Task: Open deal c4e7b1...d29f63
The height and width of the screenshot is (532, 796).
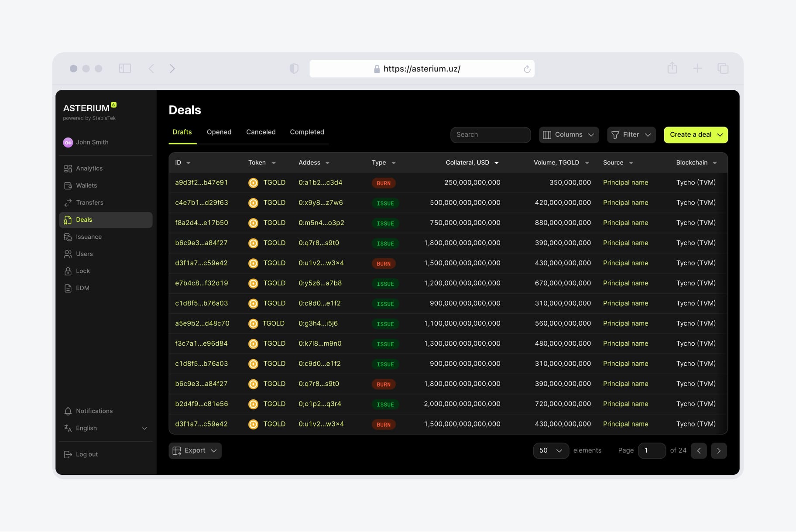Action: pos(201,203)
